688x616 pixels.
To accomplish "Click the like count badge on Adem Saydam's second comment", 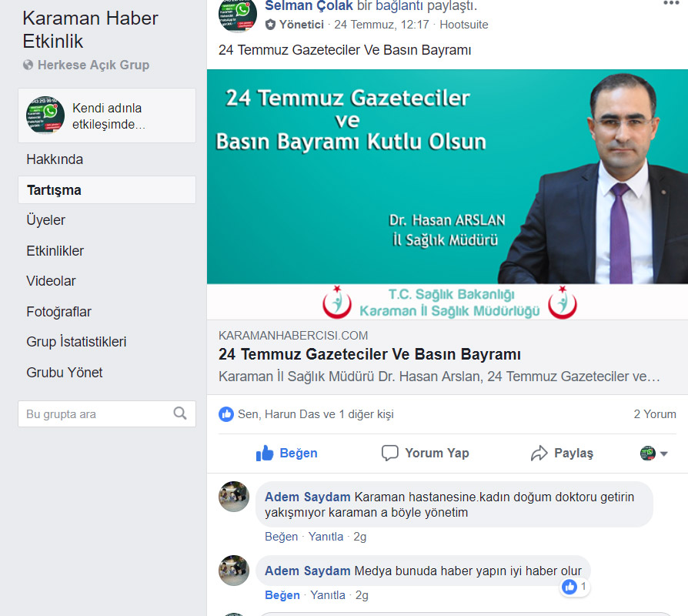I will point(574,587).
